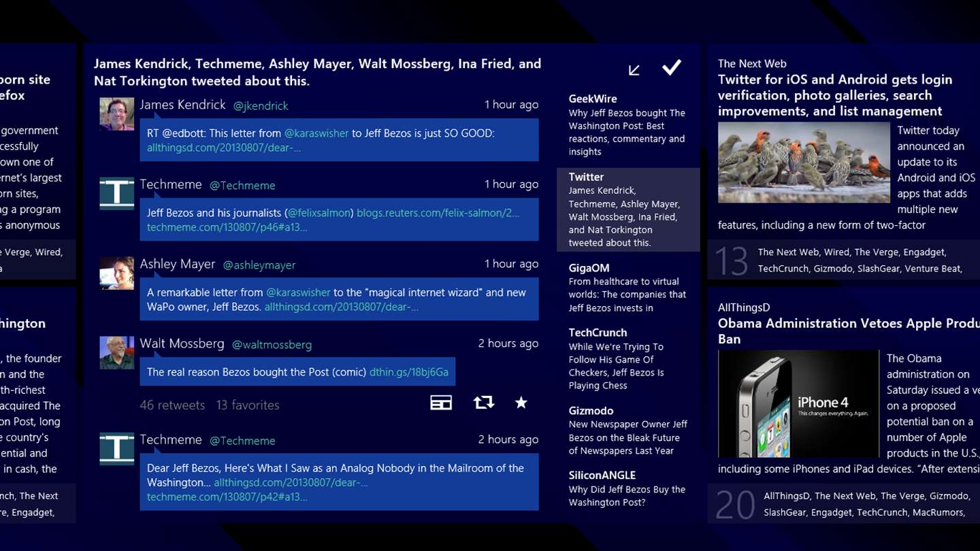Open @karaswisher mention in James Kendrick tweet
Viewport: 980px width, 551px height.
[x=316, y=133]
